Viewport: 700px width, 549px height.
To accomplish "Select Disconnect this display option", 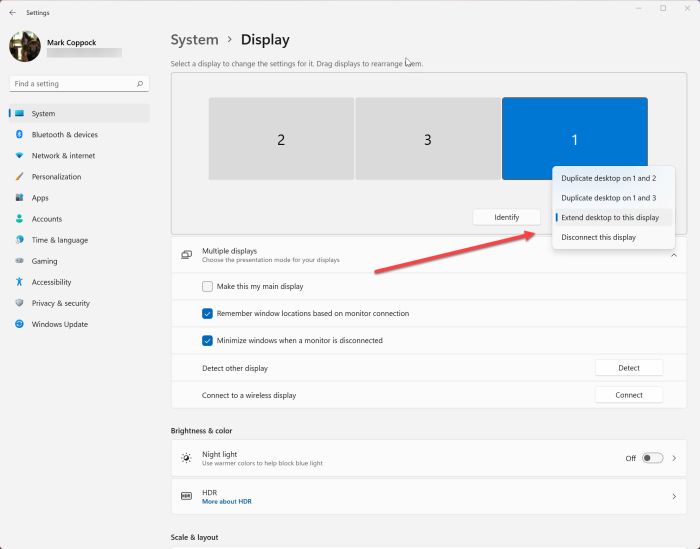I will 613,237.
